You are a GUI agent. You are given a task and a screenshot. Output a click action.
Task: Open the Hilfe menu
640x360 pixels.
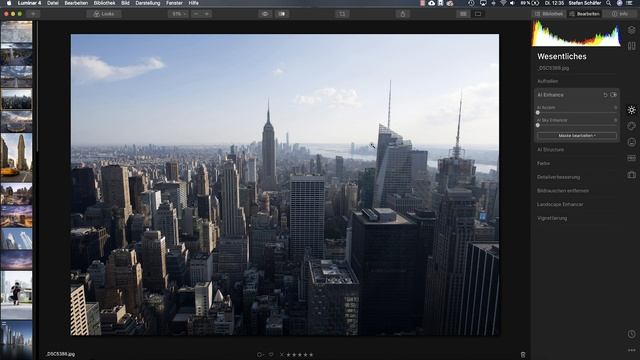193,3
